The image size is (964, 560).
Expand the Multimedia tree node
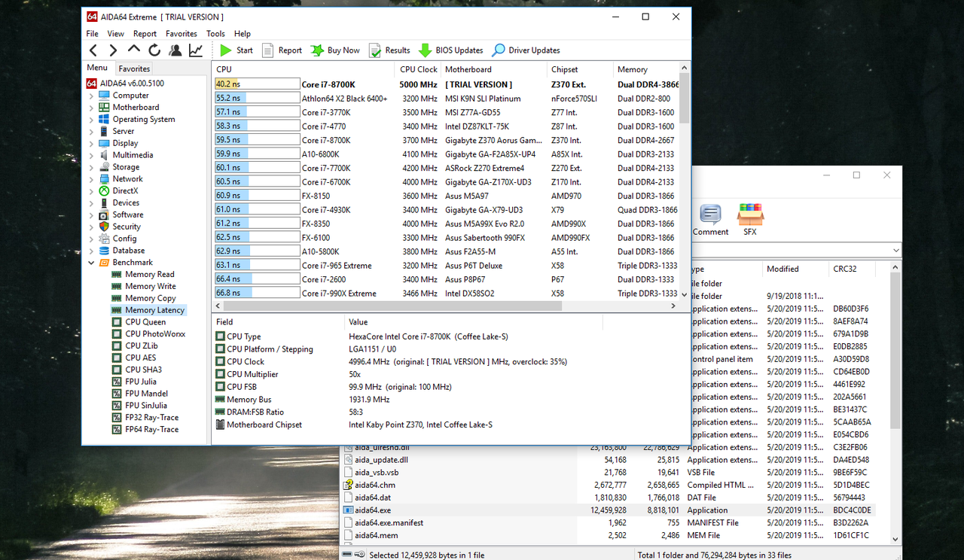(x=92, y=155)
